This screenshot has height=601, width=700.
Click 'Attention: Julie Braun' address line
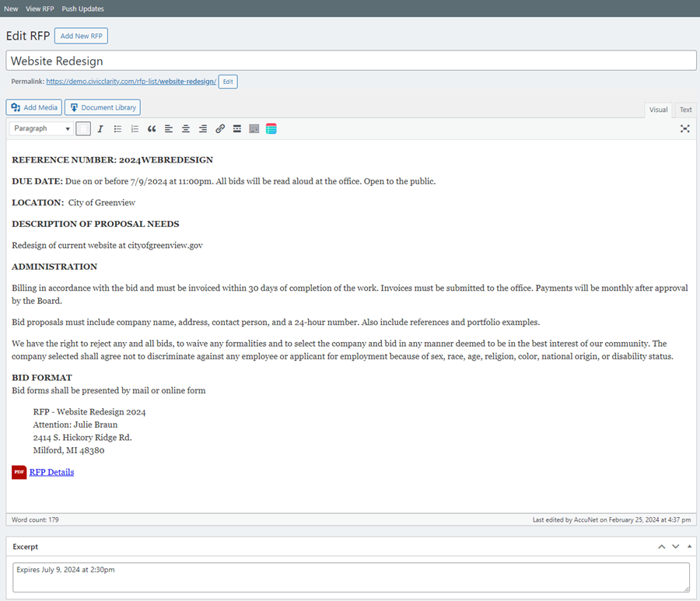(75, 425)
